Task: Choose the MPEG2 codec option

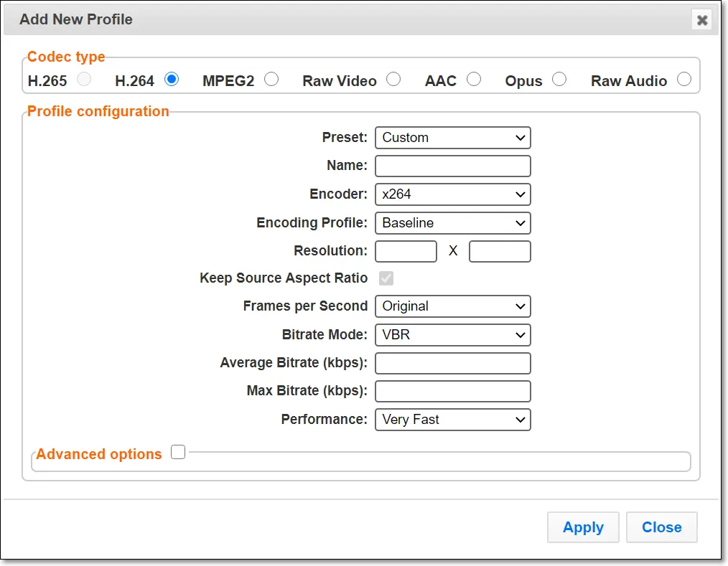Action: pyautogui.click(x=271, y=80)
